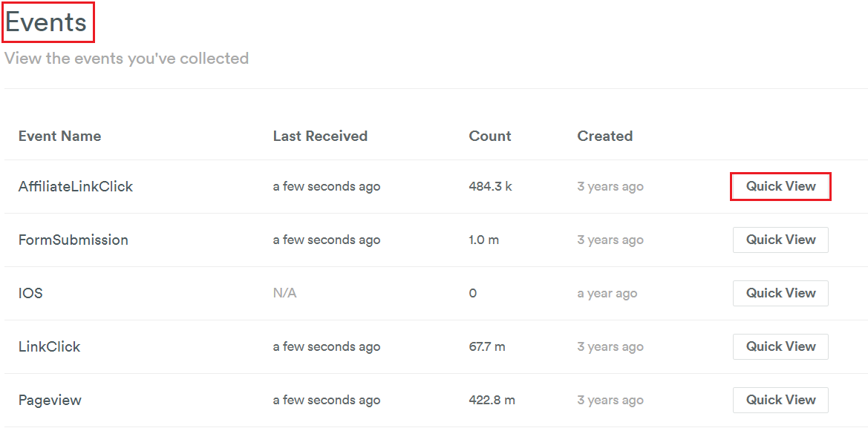Click the N/A last received value for IOS
The height and width of the screenshot is (428, 868).
(284, 293)
